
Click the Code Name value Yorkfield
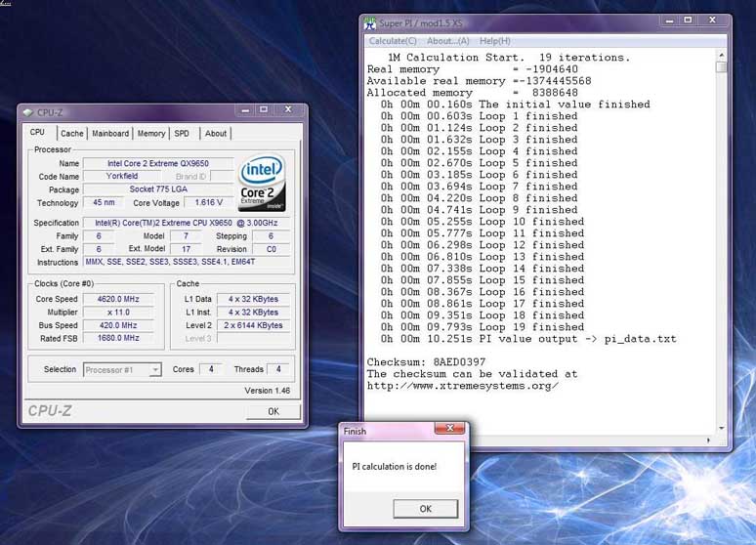coord(122,176)
